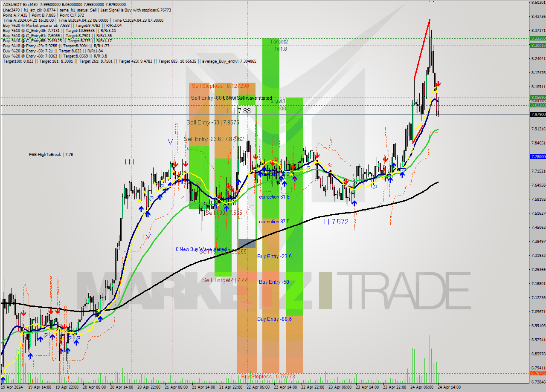Click the green 8.02200 price tag
546x392 pixels.
pos(537,105)
